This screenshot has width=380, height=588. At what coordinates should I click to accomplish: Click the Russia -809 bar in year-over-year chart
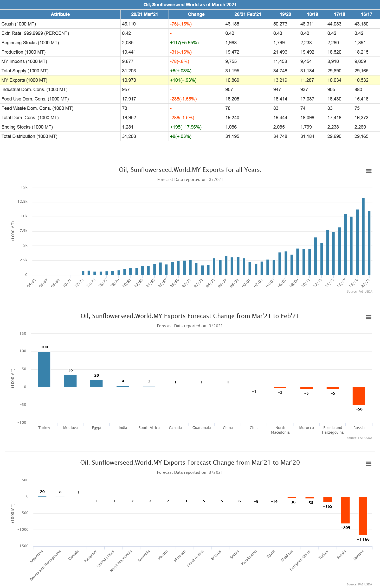click(x=345, y=510)
